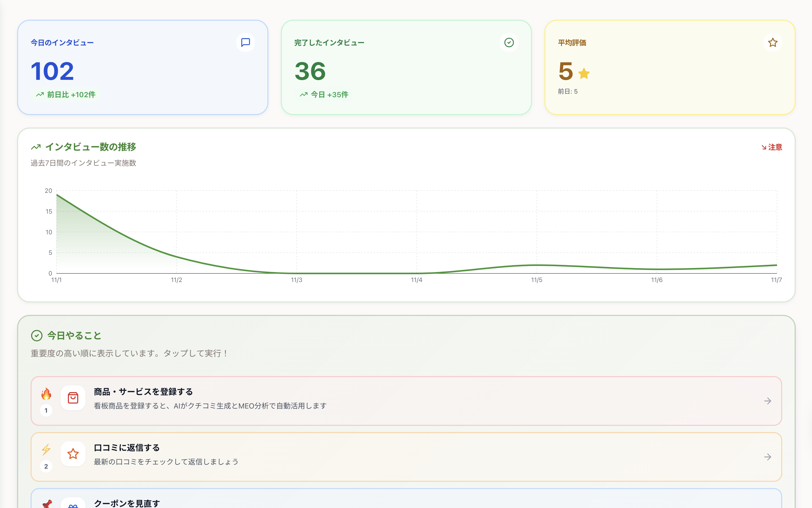Click the star outline icon on 平均評価 card
Viewport: 812px width, 508px height.
[773, 42]
